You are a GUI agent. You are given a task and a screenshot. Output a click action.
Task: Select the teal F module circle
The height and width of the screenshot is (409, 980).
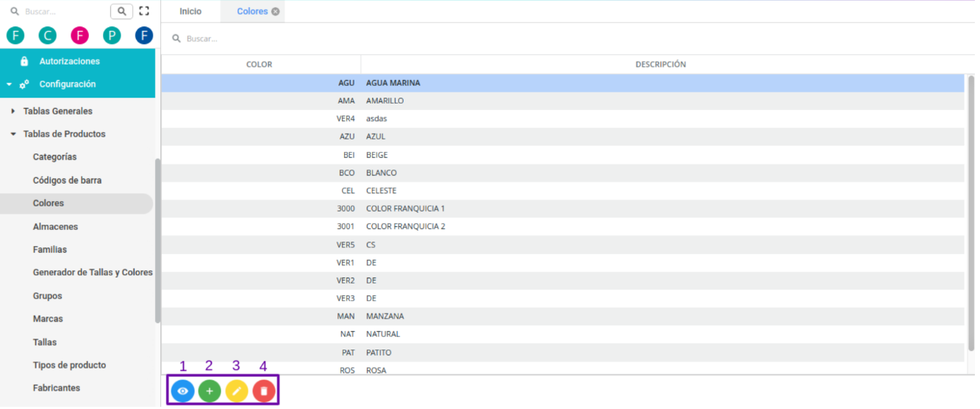click(15, 35)
